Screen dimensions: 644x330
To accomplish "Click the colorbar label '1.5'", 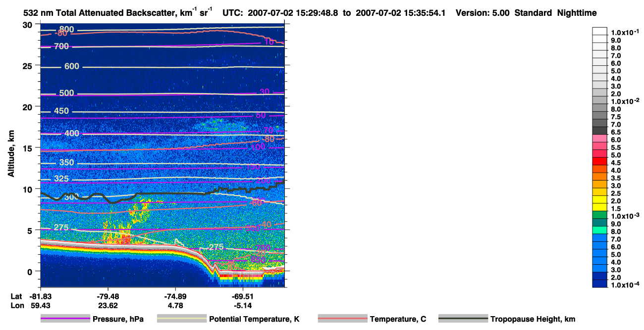I will (x=615, y=209).
